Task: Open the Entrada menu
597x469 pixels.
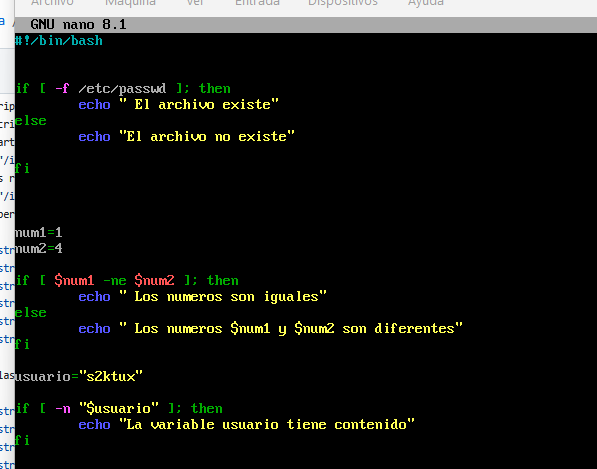Action: (x=257, y=2)
